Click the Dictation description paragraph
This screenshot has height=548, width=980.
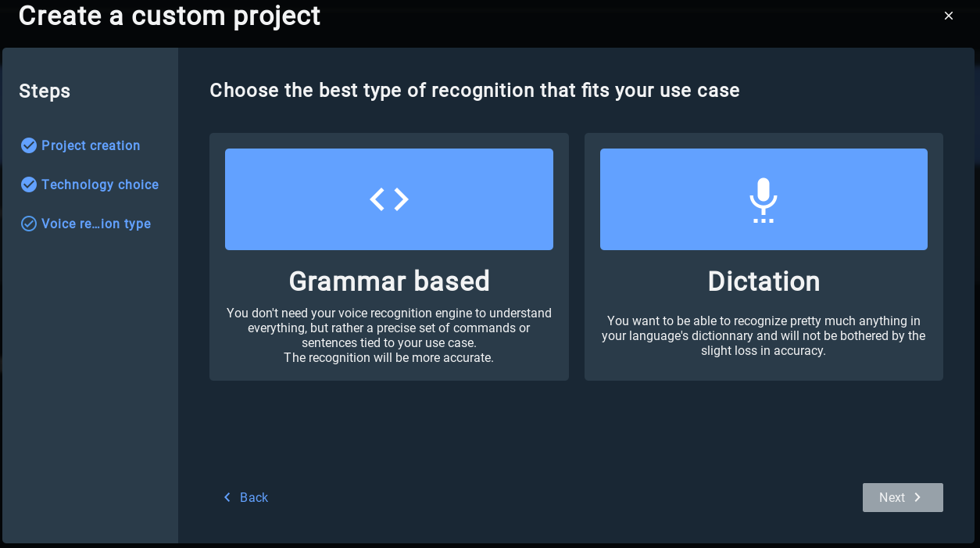[764, 335]
